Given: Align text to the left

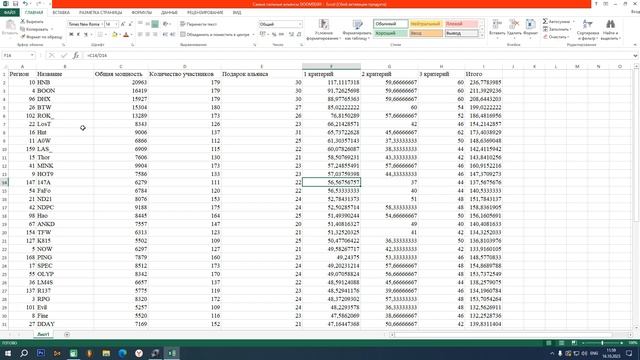Looking at the screenshot, I should [x=140, y=35].
